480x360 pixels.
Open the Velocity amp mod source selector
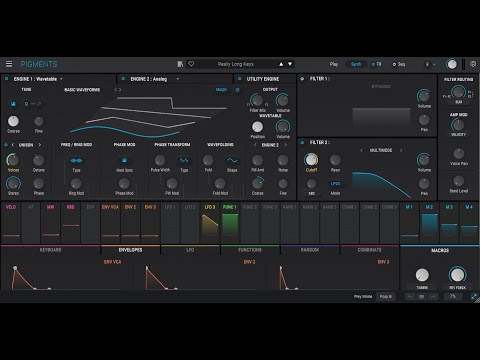click(x=458, y=134)
